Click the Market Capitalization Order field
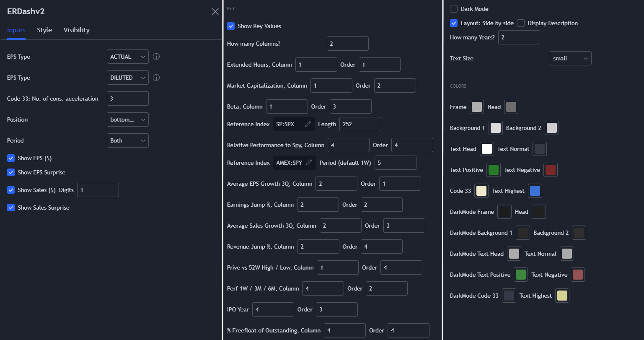The image size is (644, 340). pos(395,86)
